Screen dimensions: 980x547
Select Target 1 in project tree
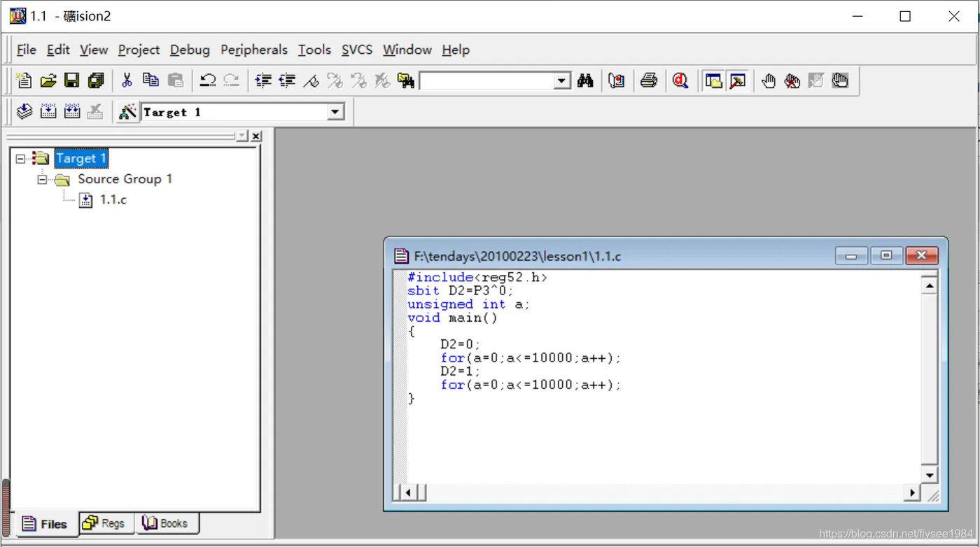(81, 159)
